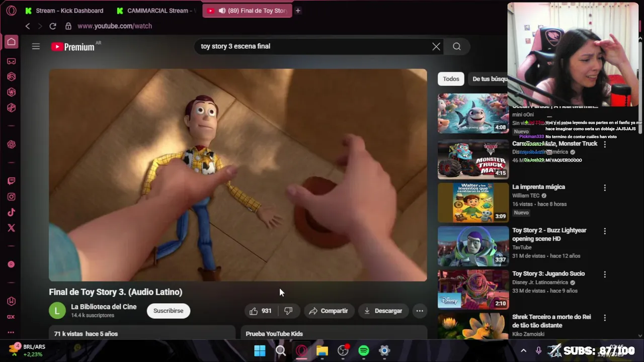This screenshot has width=644, height=362.
Task: Open a new browser tab
Action: point(298,11)
